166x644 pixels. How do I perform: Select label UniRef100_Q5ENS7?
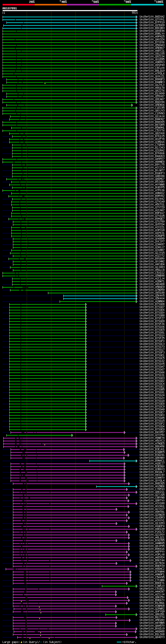coord(152,48)
